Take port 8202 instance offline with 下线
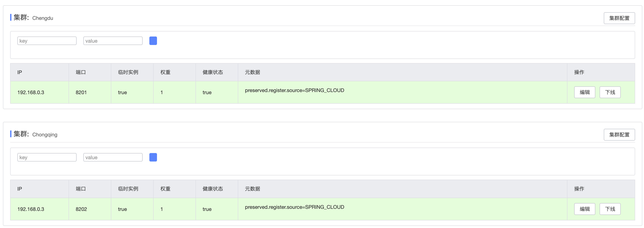The image size is (644, 228). pyautogui.click(x=610, y=209)
